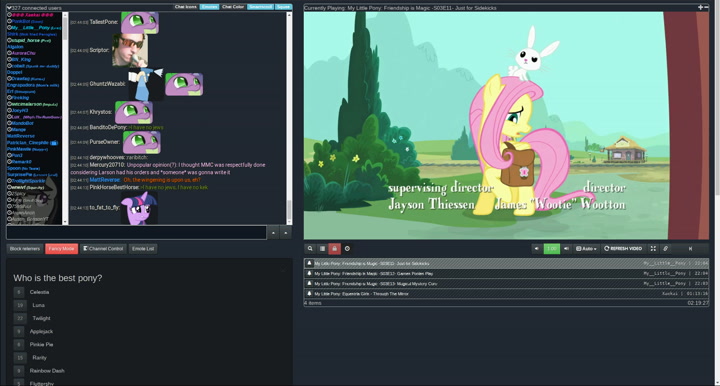720x386 pixels.
Task: Click Block referrers button
Action: coord(25,249)
